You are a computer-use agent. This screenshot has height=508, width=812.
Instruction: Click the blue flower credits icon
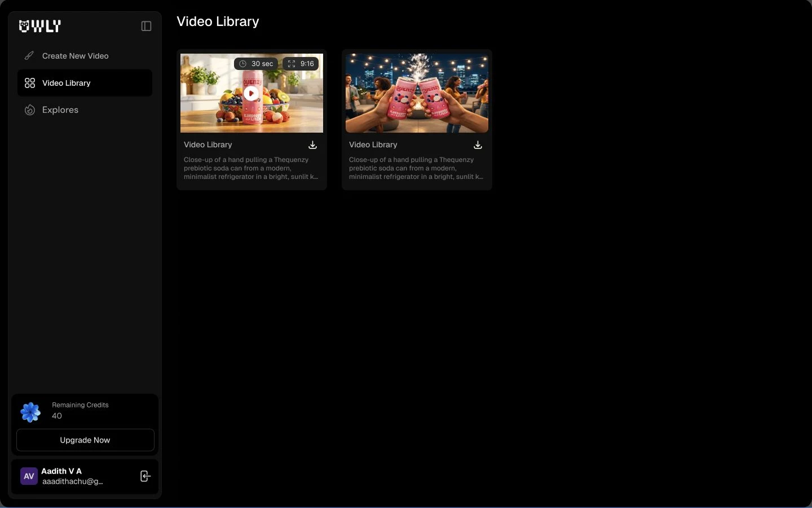tap(30, 412)
